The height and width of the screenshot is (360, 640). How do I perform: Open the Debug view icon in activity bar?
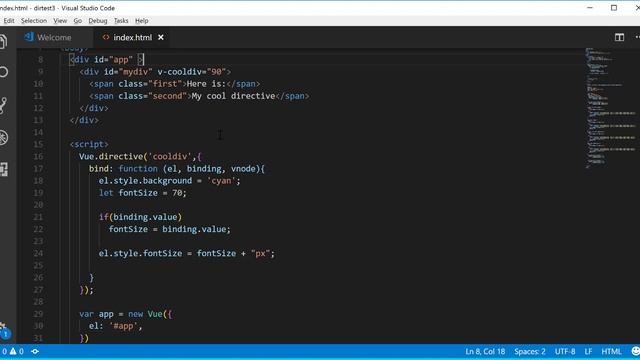click(4, 138)
